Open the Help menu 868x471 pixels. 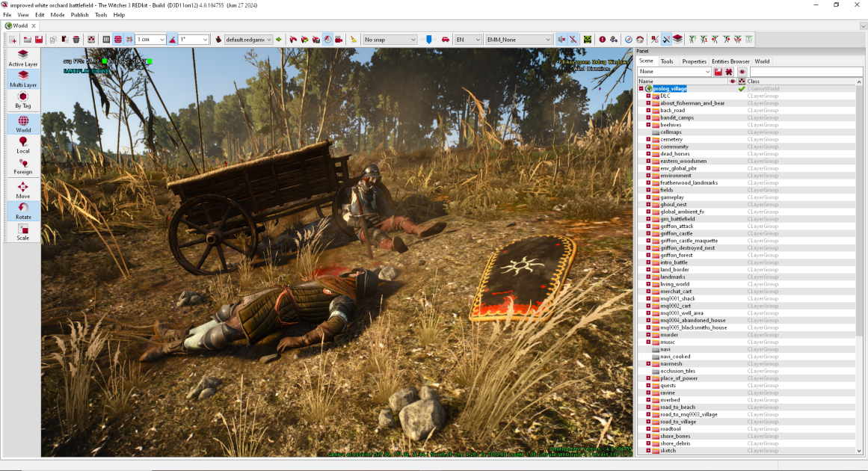point(119,15)
